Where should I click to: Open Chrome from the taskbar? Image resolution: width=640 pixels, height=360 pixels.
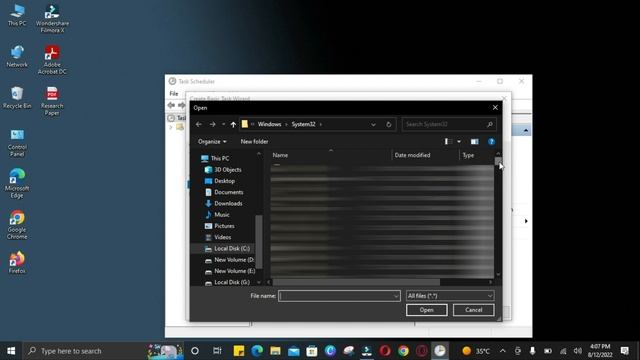click(403, 351)
